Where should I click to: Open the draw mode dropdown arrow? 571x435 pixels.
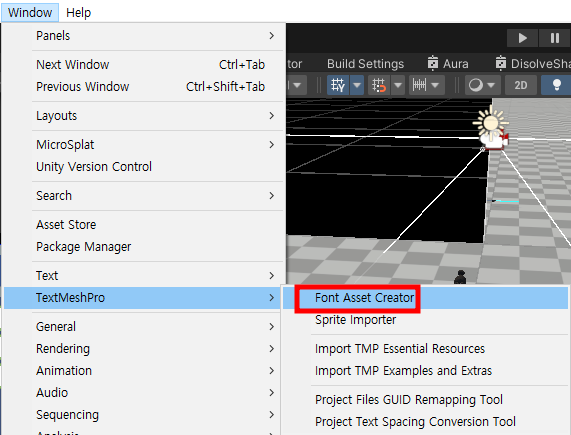click(492, 86)
